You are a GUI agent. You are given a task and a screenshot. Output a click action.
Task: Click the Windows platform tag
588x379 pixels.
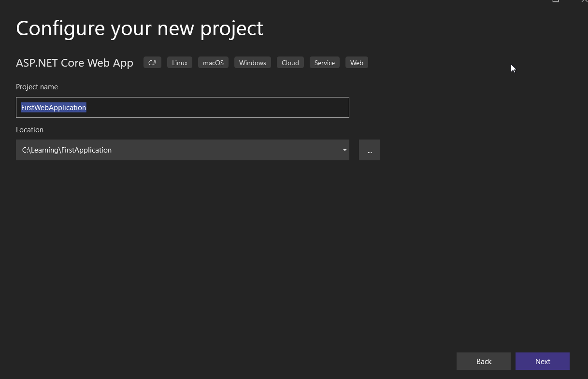click(x=252, y=63)
